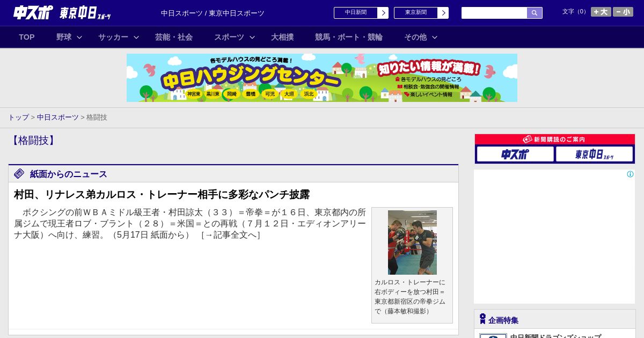644x338 pixels.
Task: Click the search magnifier button
Action: (x=535, y=13)
